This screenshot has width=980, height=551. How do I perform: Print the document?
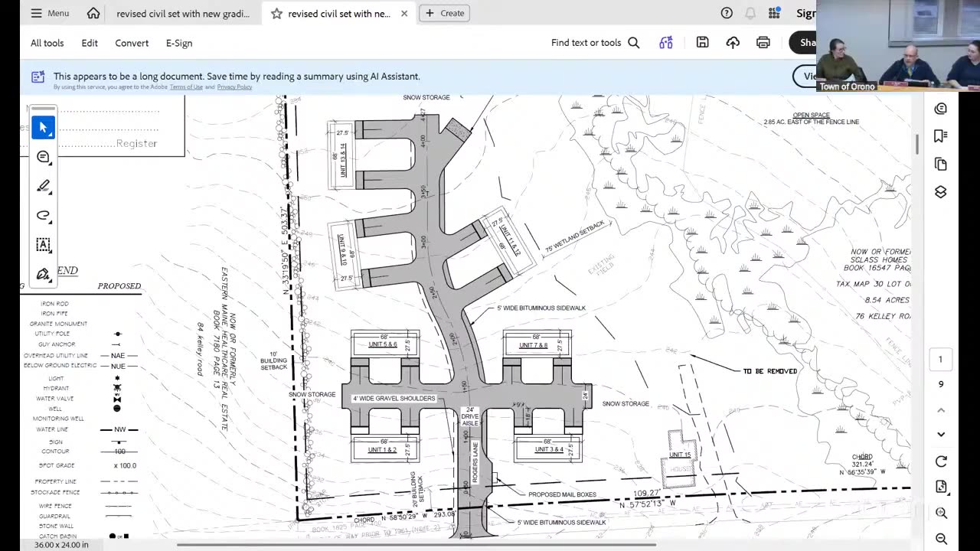(x=763, y=43)
